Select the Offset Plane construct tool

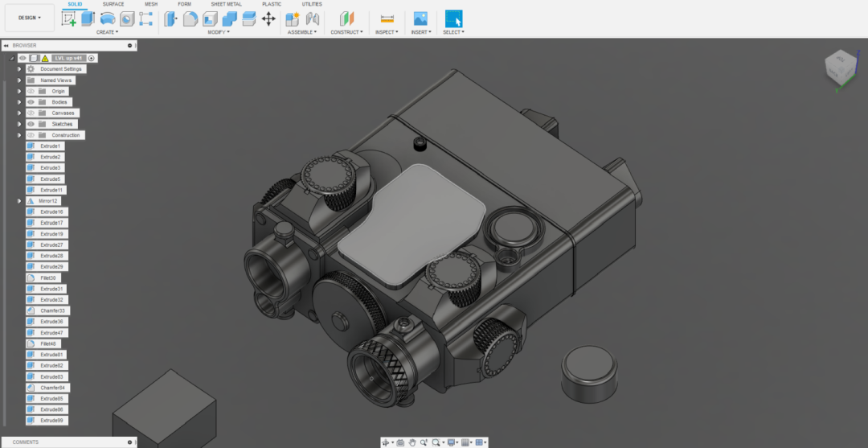coord(346,18)
